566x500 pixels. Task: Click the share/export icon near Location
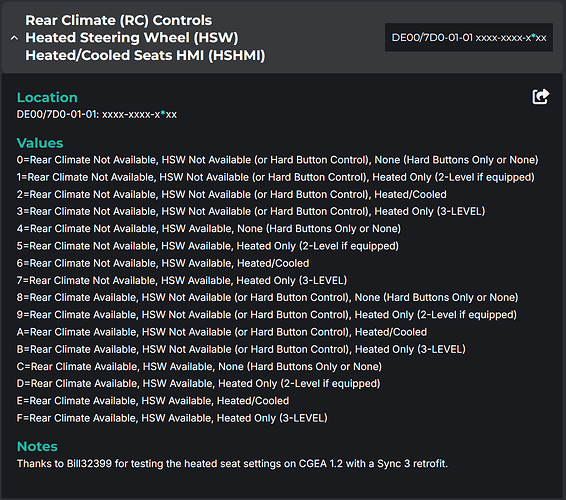[x=541, y=96]
